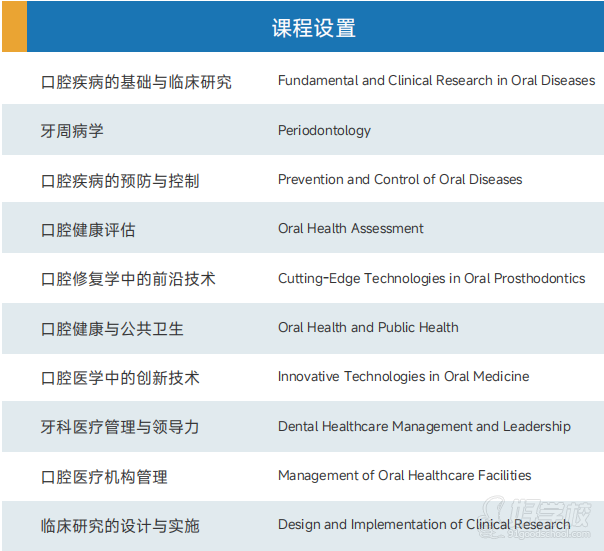Click the orange block beside the header
This screenshot has width=604, height=551.
[14, 28]
